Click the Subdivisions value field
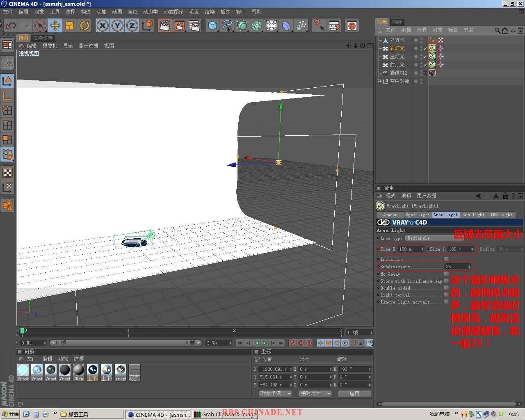This screenshot has height=420, width=525. pyautogui.click(x=455, y=267)
